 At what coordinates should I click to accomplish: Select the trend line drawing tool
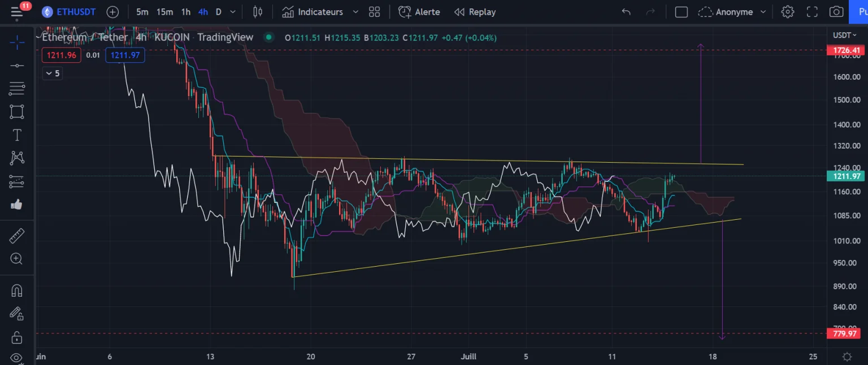[x=17, y=66]
